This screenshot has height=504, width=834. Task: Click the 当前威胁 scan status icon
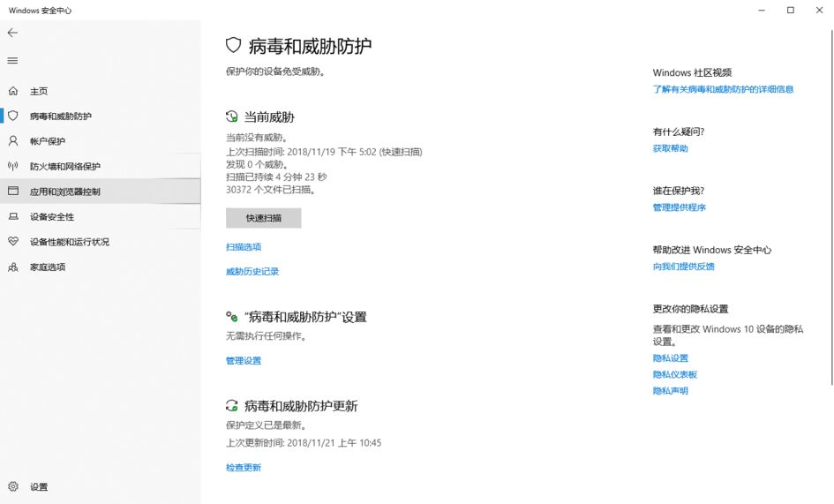(x=231, y=117)
